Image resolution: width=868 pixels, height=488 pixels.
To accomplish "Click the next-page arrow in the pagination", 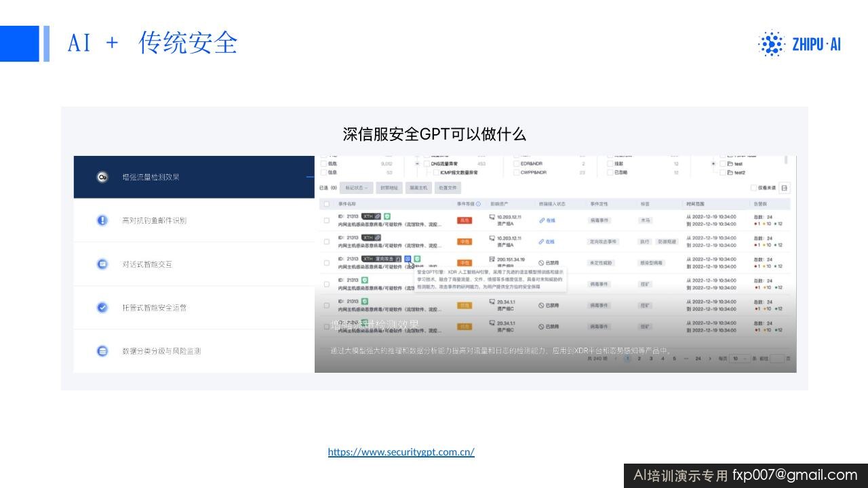I will 710,358.
